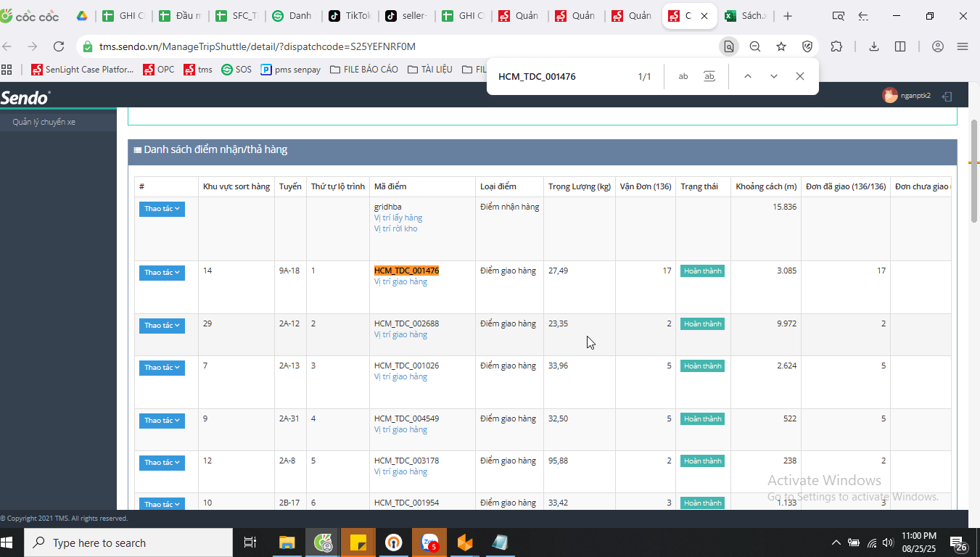Open Thao tác dropdown for HCM_TDC_002688 row

click(x=162, y=326)
